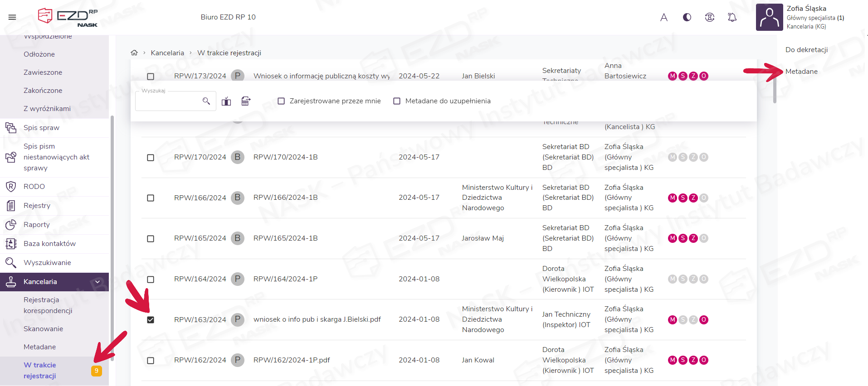Click the magnifier search icon in Wyszukaj
Screen dimensions: 868x386
206,101
